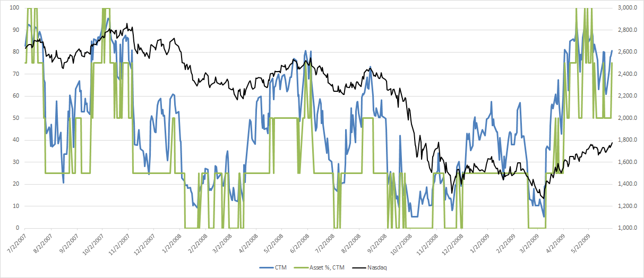Click the left axis value 80
Image resolution: width=644 pixels, height=278 pixels.
pyautogui.click(x=16, y=52)
